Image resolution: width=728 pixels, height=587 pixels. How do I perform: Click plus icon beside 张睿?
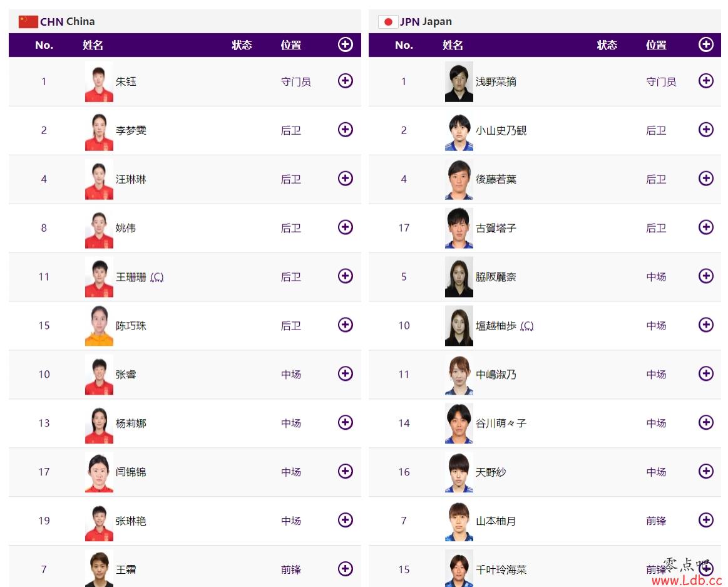[x=346, y=374]
